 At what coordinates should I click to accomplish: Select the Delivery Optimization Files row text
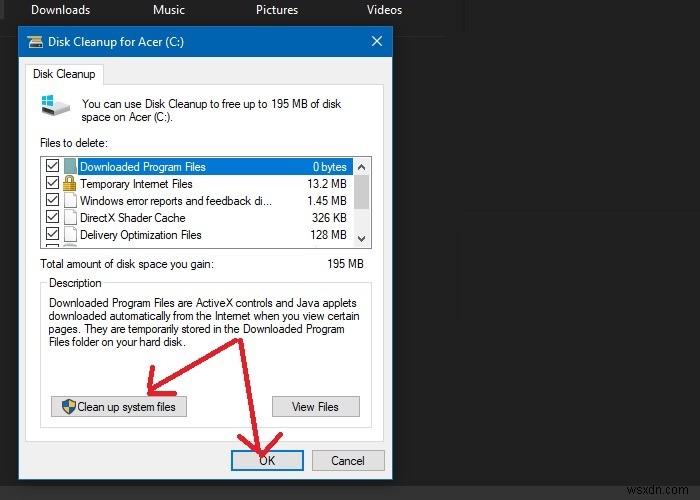(141, 235)
